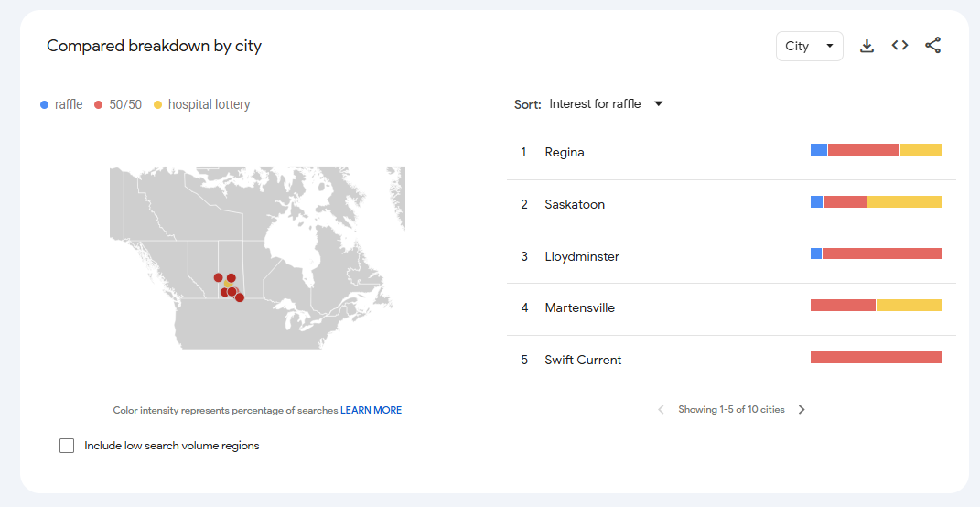The width and height of the screenshot is (980, 507).
Task: Click the embed code icon
Action: 899,46
